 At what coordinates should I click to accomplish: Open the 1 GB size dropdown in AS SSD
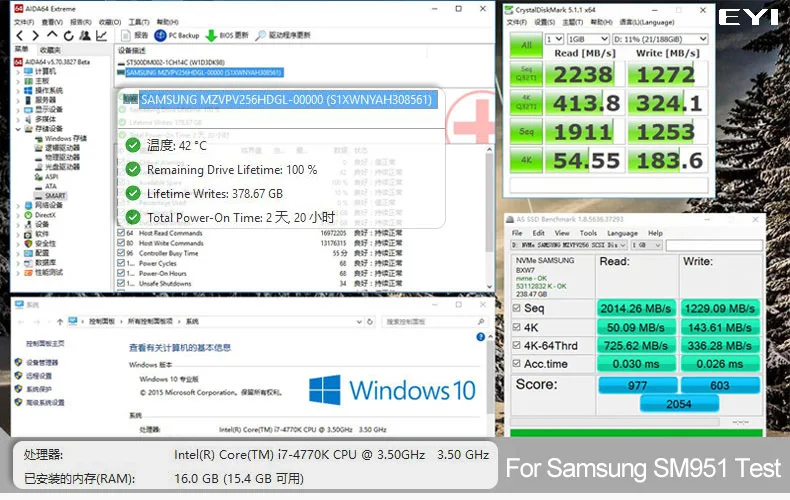coord(646,245)
